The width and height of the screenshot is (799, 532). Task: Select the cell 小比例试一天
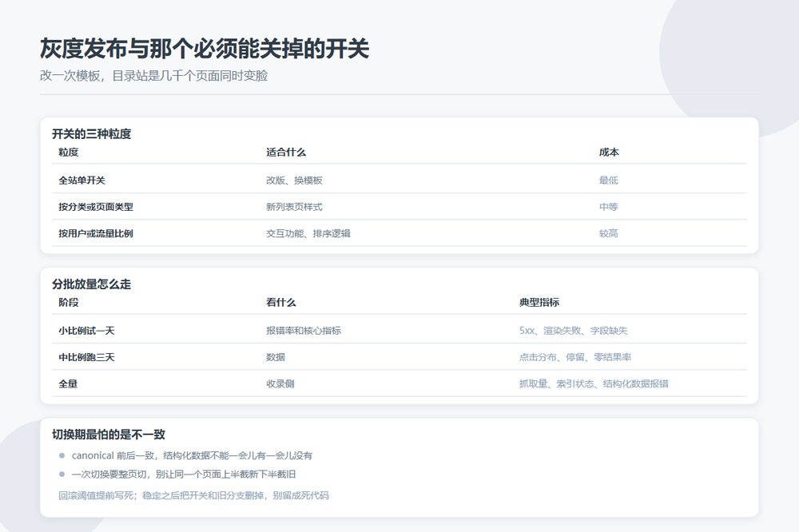(x=86, y=331)
